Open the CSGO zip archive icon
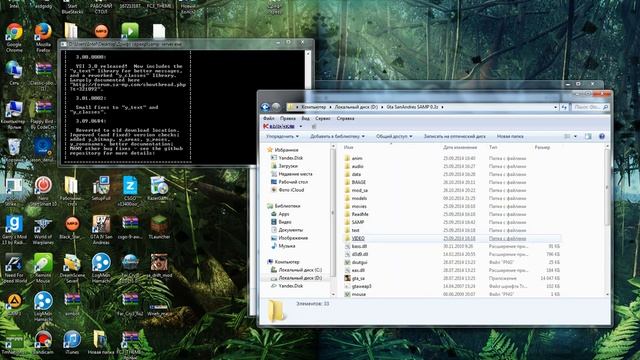The height and width of the screenshot is (360, 640). click(130, 191)
